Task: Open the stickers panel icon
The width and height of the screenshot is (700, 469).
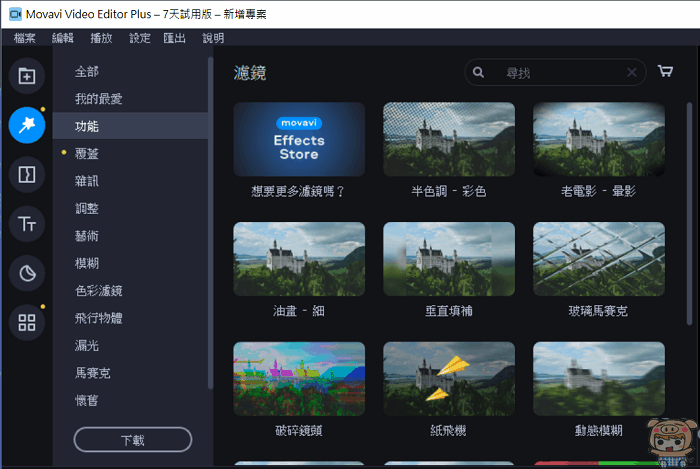Action: click(27, 273)
